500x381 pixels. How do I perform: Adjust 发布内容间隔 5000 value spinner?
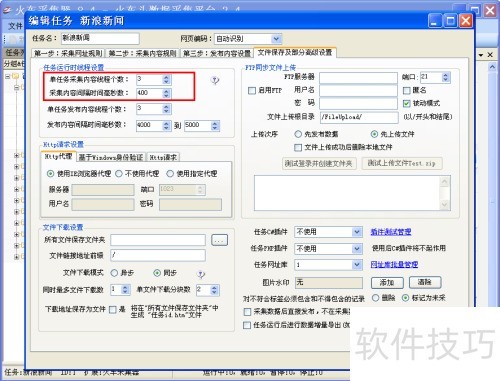(215, 125)
